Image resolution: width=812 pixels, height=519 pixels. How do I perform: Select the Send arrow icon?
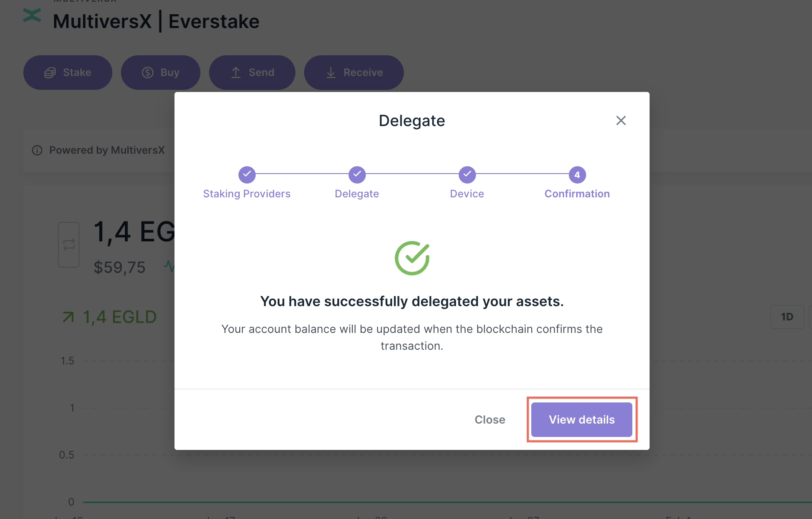point(235,72)
